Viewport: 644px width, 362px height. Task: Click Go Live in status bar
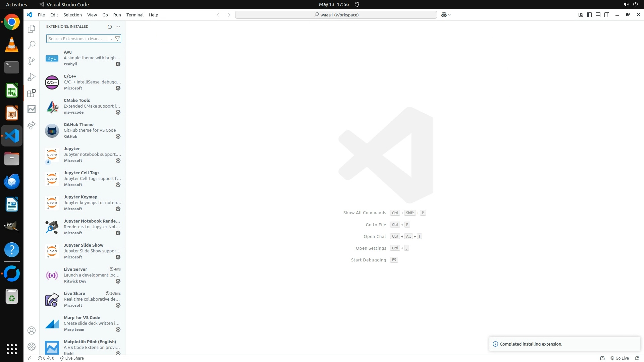(620, 358)
